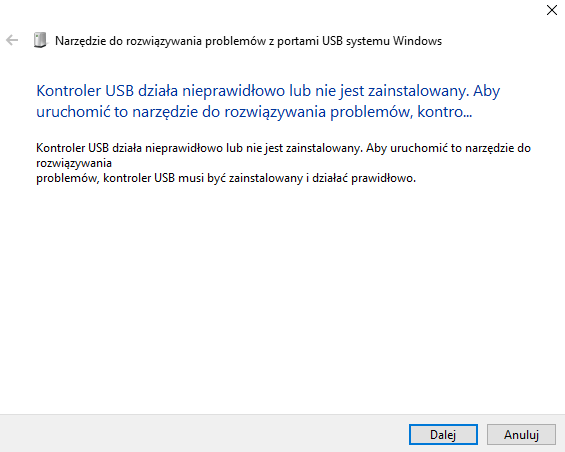The width and height of the screenshot is (565, 452).
Task: Cancel the troubleshooter via Anuluj
Action: coord(521,434)
